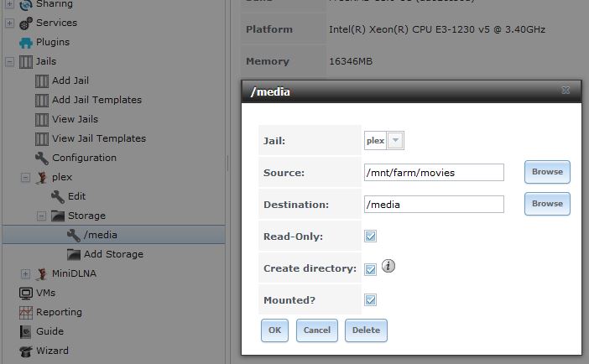The height and width of the screenshot is (364, 589).
Task: Select Add Storage in the tree
Action: 113,254
